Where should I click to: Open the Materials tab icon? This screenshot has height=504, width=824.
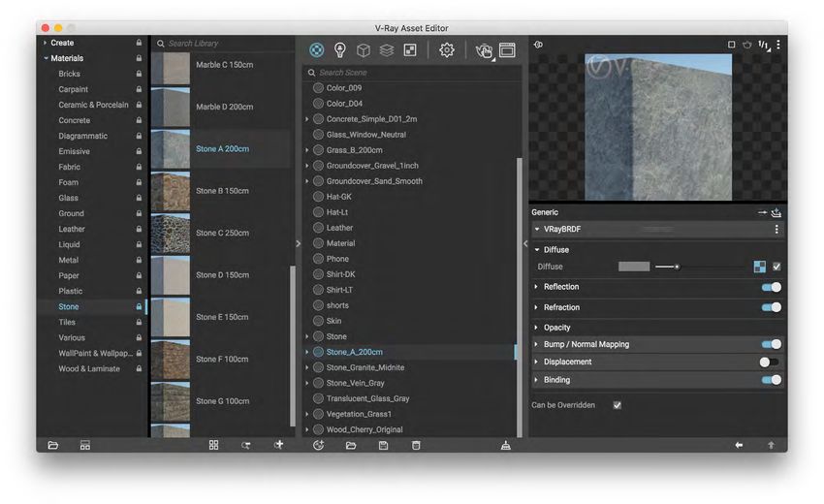coord(316,50)
